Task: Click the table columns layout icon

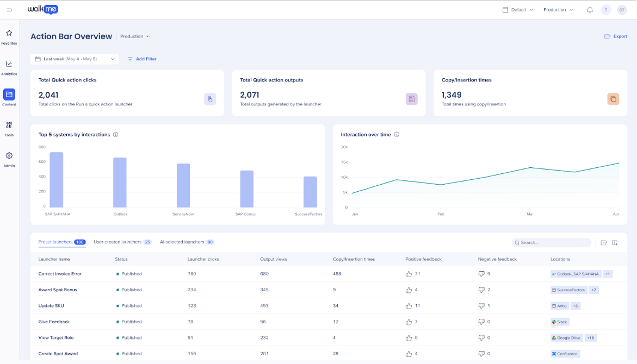Action: pos(615,243)
